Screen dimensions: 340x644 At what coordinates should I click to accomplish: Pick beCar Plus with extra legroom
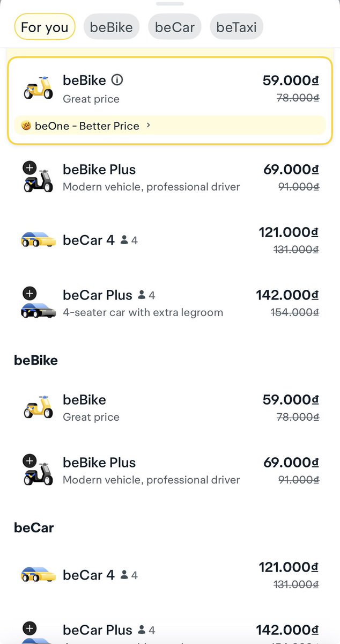170,303
